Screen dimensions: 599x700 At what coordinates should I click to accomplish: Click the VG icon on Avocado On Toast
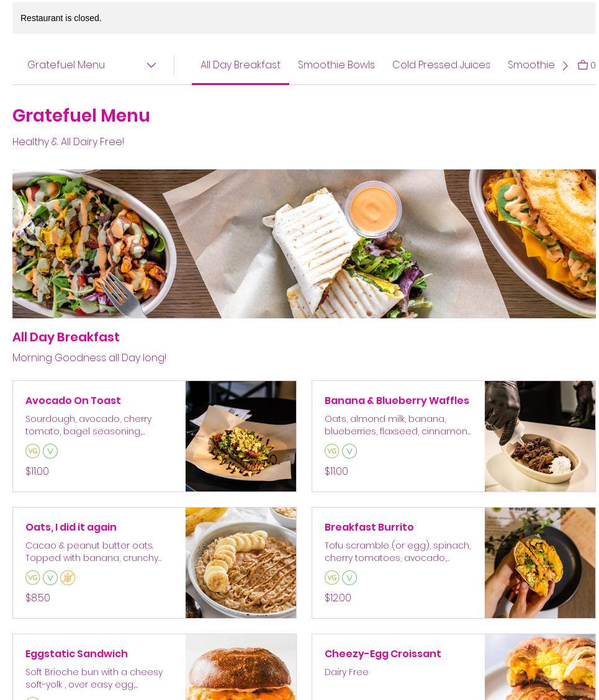click(x=33, y=451)
